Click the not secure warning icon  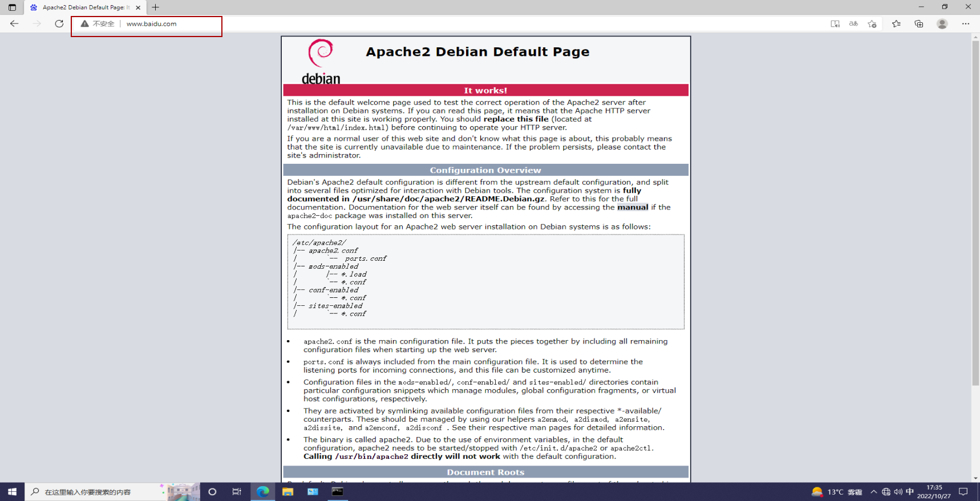pos(85,24)
